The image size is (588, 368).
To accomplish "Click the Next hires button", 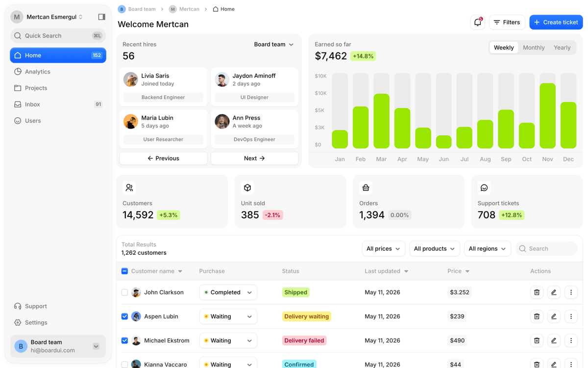I will pos(254,158).
